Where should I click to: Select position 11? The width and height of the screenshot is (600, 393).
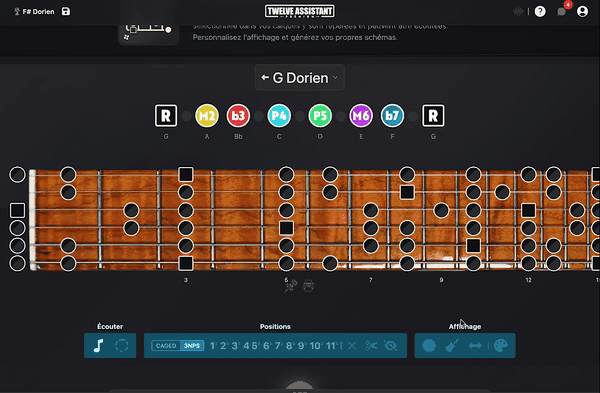(332, 346)
